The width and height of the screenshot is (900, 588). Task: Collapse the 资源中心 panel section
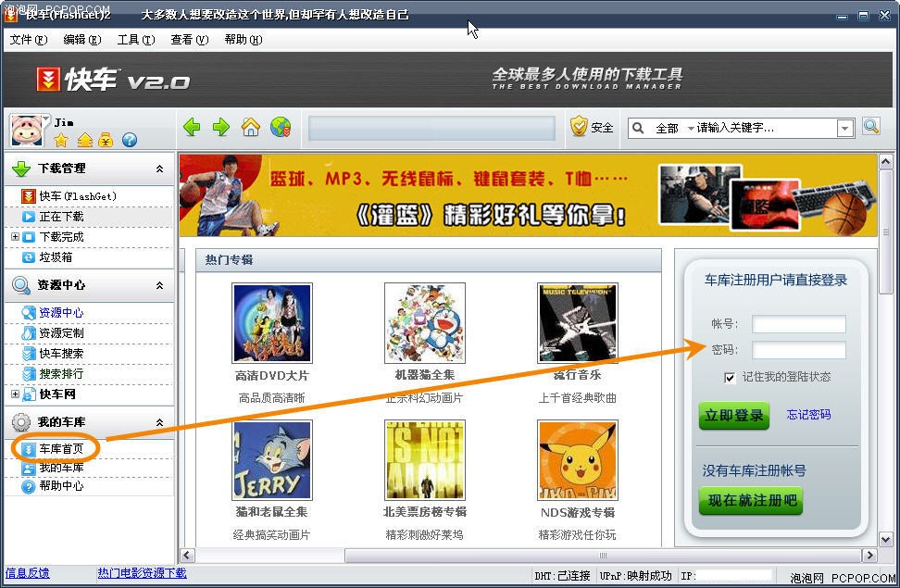point(159,285)
